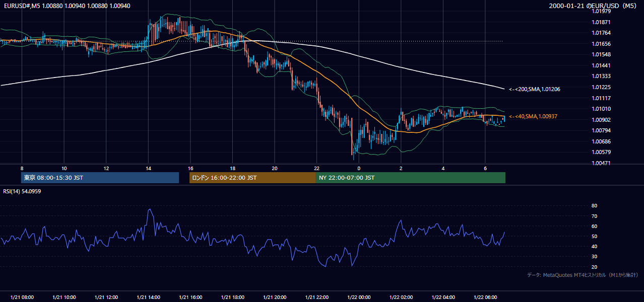Screen dimensions: 644x302
Task: Click RSI axis level 50
Action: (x=595, y=236)
